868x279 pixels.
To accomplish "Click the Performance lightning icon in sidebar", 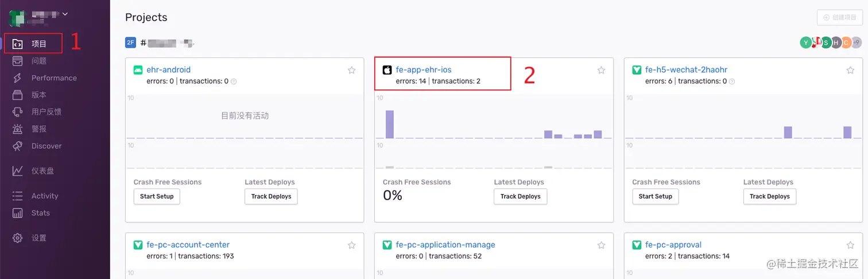I will 18,78.
